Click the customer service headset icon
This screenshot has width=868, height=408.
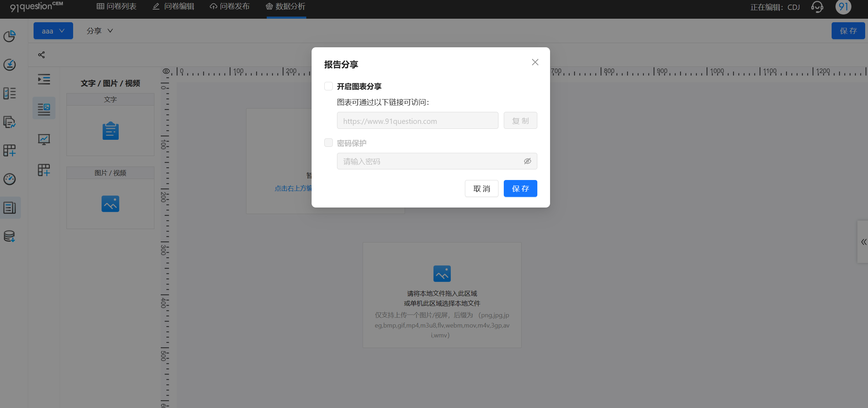pos(817,7)
